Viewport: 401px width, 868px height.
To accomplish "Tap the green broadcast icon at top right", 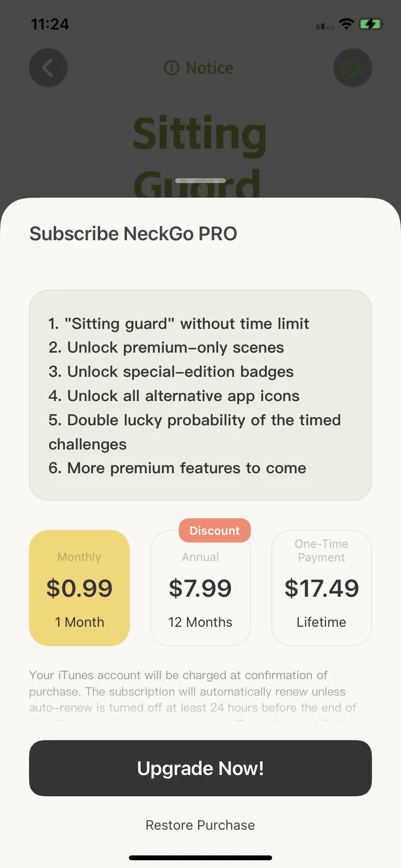I will (x=353, y=68).
